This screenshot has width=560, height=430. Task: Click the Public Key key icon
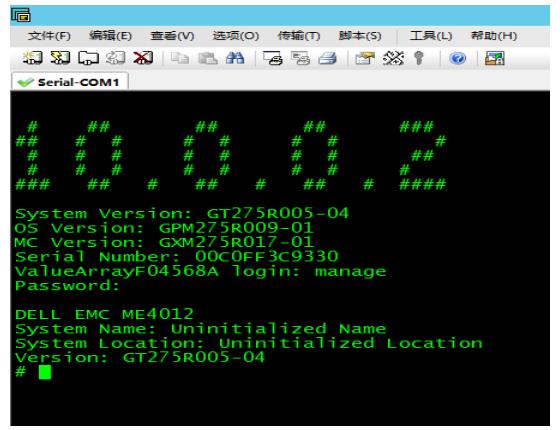pyautogui.click(x=419, y=58)
